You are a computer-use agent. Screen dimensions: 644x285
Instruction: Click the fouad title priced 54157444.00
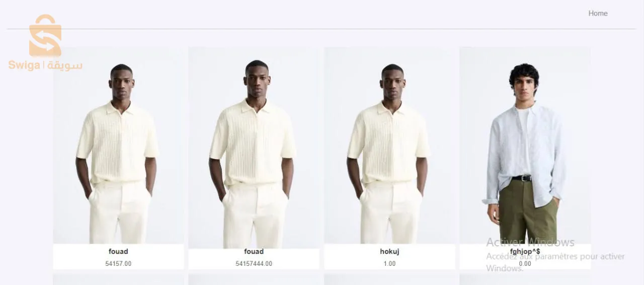tap(254, 251)
